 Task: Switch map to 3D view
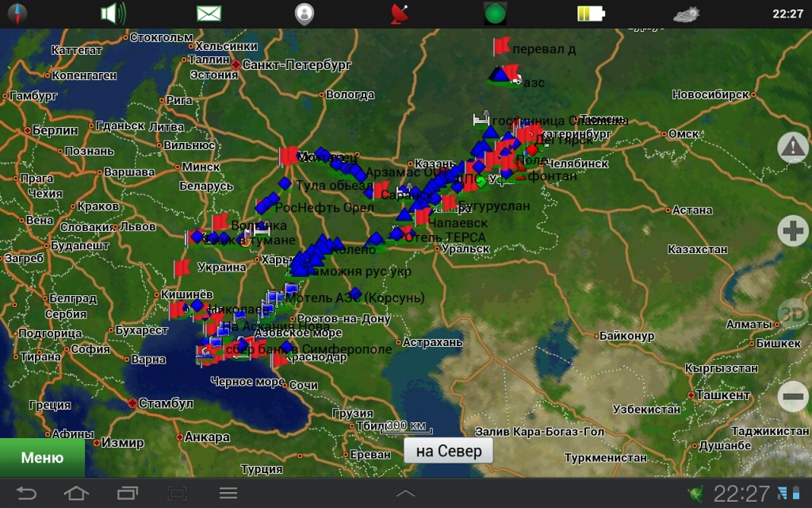pos(791,313)
